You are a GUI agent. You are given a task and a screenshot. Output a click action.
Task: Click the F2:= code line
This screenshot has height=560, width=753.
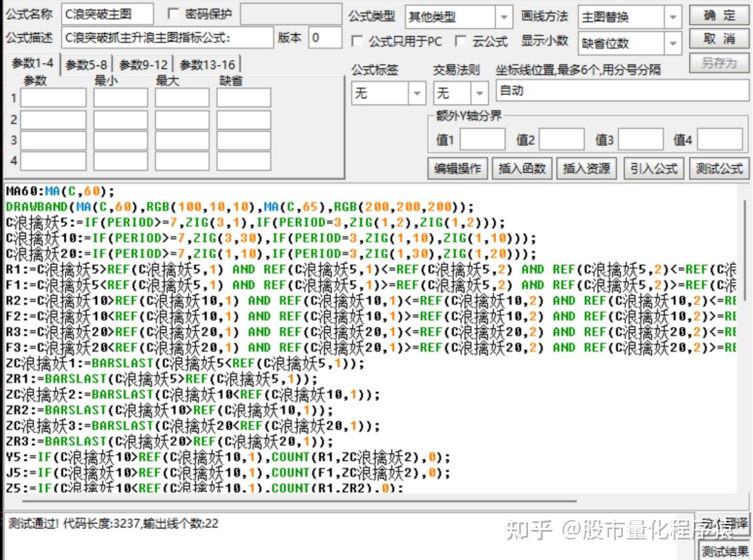point(371,316)
